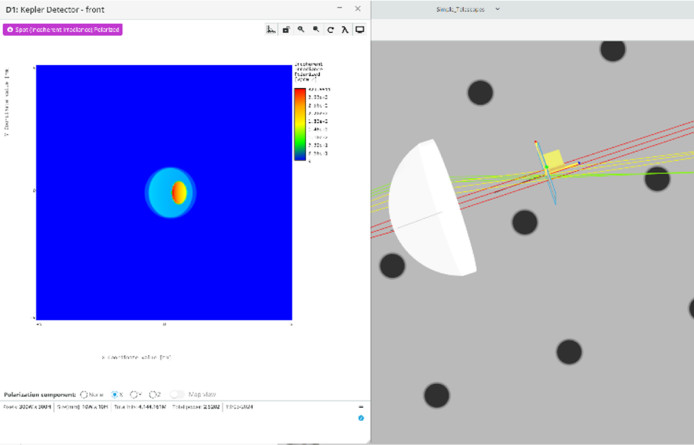Click the irradiance color scale bar
Viewport: 694px width, 445px height.
click(x=300, y=124)
